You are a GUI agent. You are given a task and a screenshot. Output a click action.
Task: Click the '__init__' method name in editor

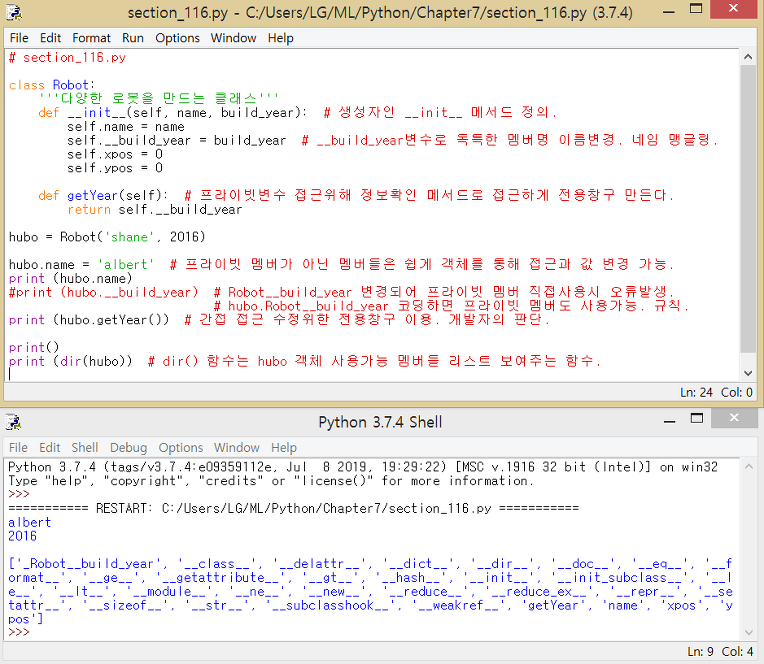pos(96,113)
